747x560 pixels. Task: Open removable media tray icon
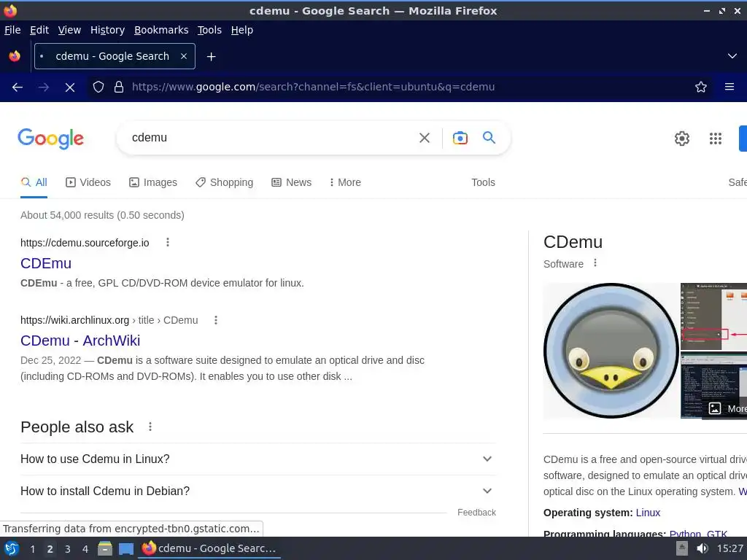[682, 548]
